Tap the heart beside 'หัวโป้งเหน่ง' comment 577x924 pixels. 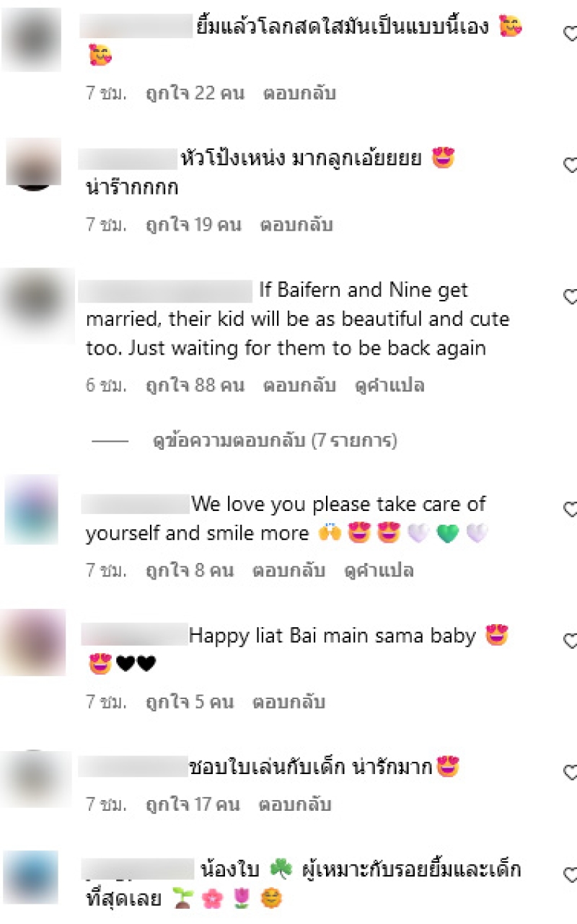[570, 165]
